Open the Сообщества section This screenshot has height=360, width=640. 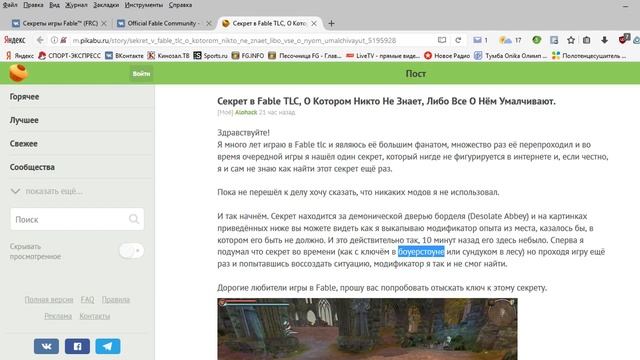[32, 167]
